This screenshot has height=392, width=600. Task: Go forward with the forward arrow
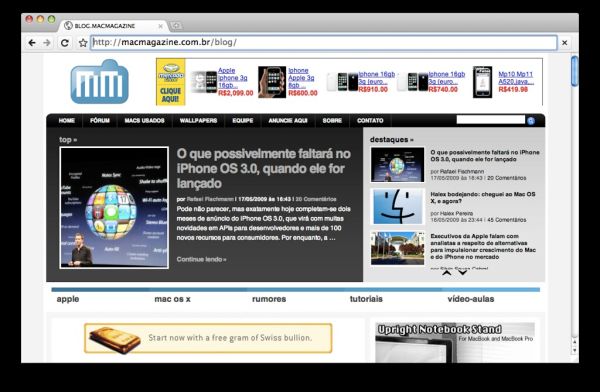click(47, 43)
